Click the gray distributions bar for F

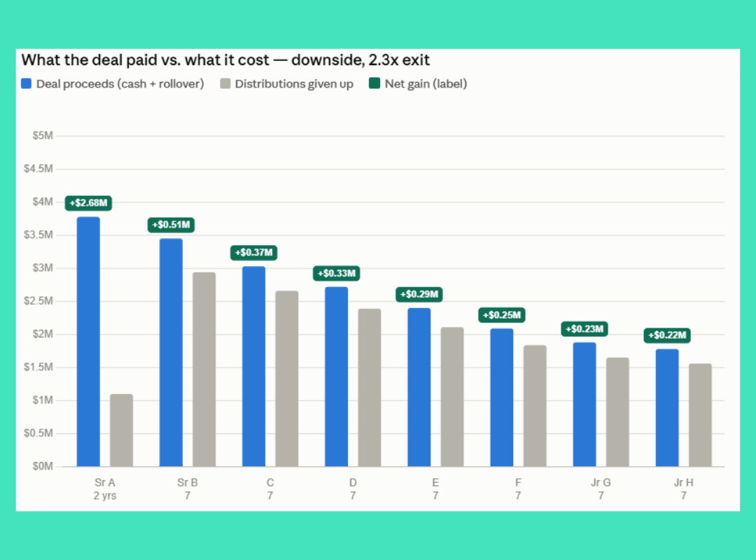(535, 406)
